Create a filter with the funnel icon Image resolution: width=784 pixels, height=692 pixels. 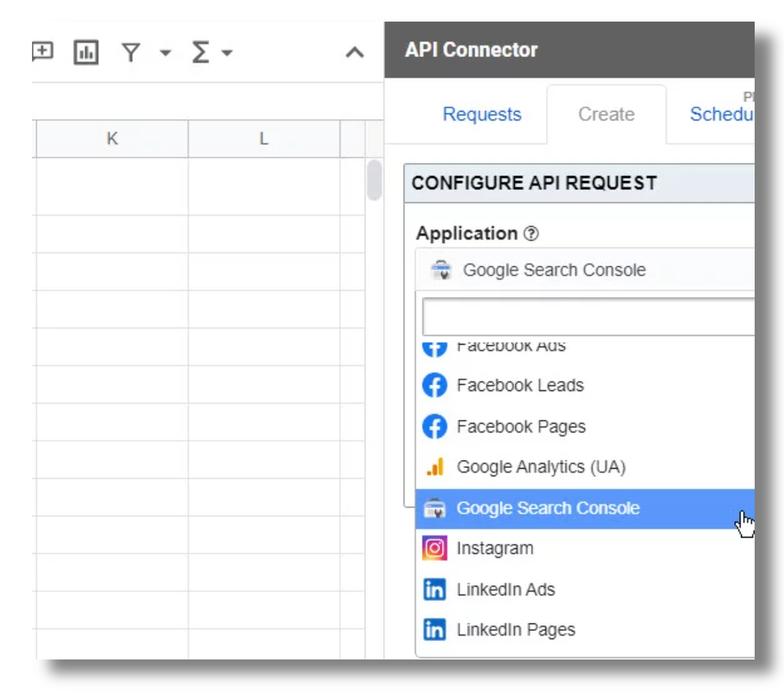point(131,53)
